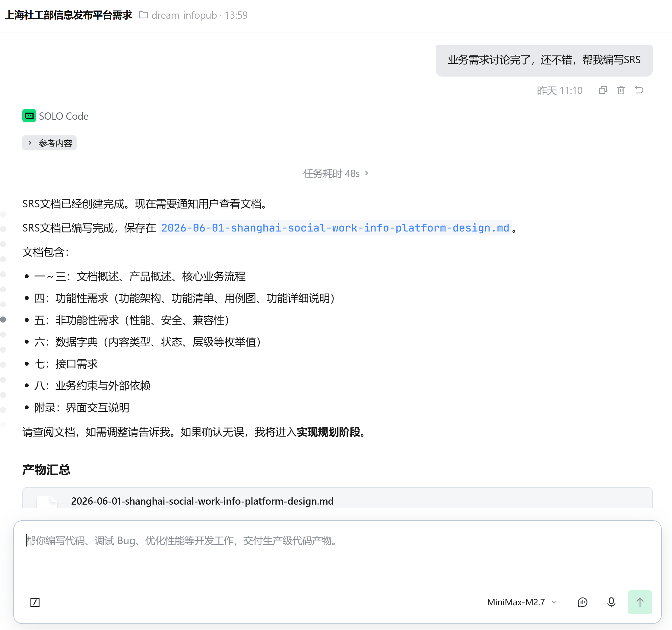Click the 上海社工部信息发布平台需求 title
The height and width of the screenshot is (630, 672).
pos(68,15)
